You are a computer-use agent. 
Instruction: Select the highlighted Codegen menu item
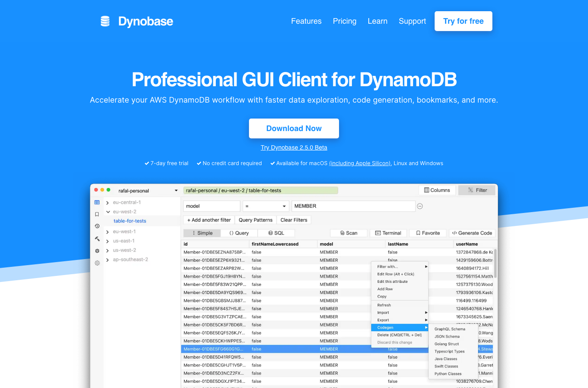pos(400,328)
